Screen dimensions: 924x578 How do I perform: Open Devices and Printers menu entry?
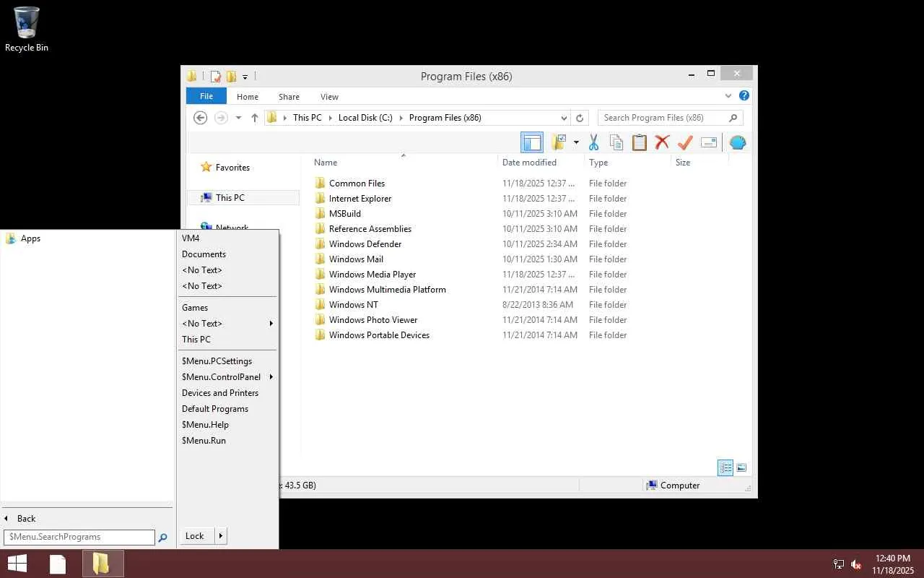pyautogui.click(x=220, y=393)
